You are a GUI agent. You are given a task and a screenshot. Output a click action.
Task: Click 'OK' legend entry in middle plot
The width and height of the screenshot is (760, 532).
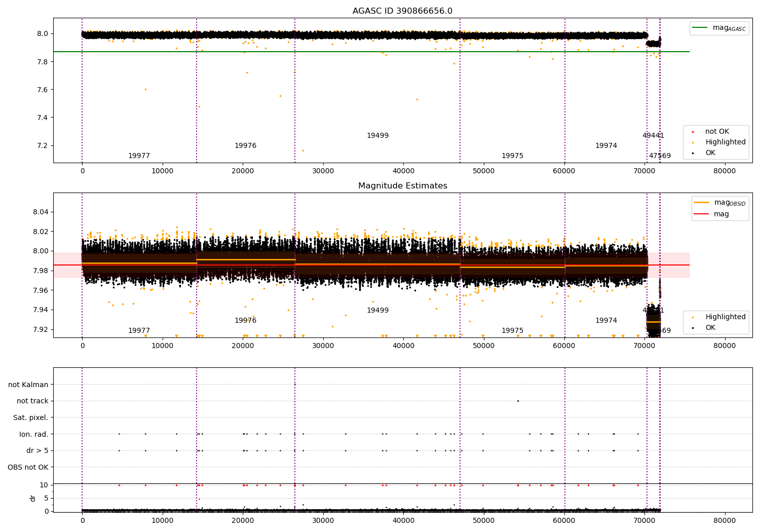click(x=710, y=328)
